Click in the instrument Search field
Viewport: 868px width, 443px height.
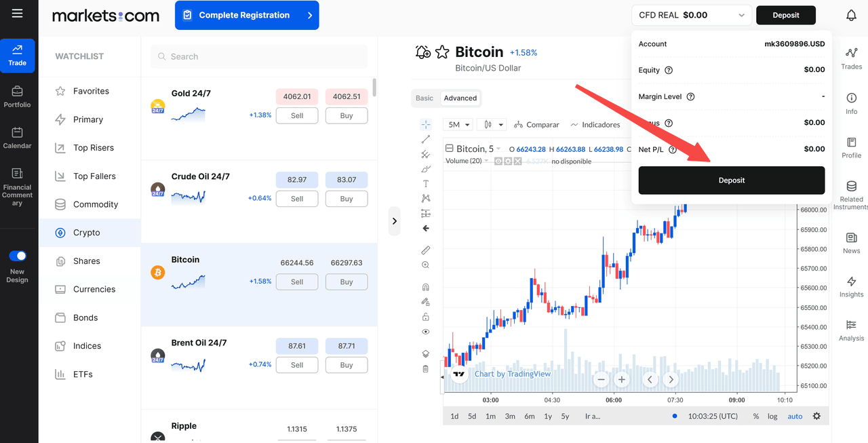(x=259, y=56)
